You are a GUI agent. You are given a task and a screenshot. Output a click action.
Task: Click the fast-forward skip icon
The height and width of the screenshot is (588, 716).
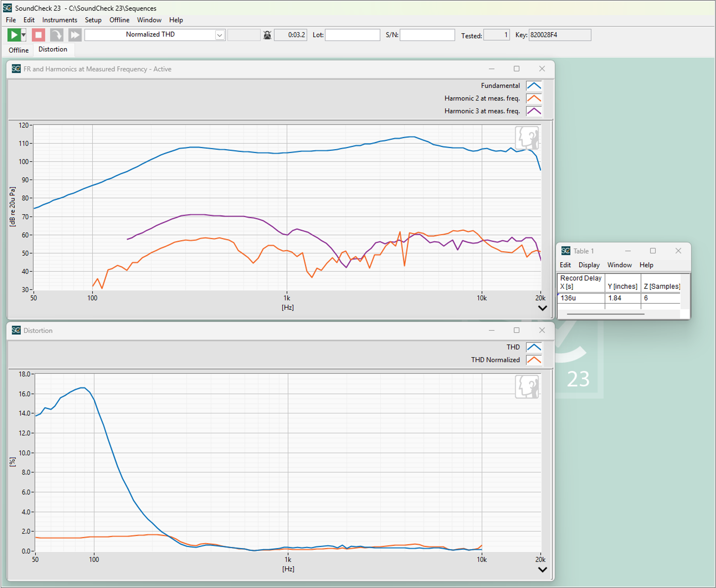[x=75, y=35]
